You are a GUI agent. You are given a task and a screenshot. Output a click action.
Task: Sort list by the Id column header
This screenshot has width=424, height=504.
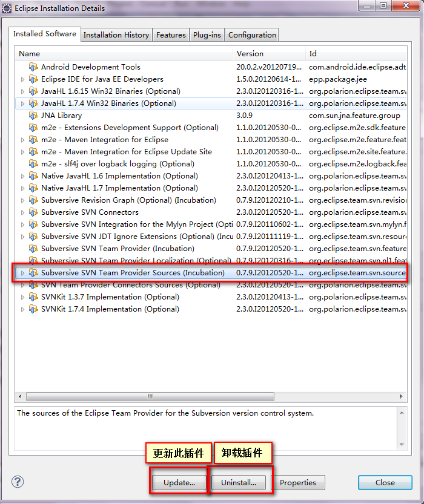click(356, 54)
